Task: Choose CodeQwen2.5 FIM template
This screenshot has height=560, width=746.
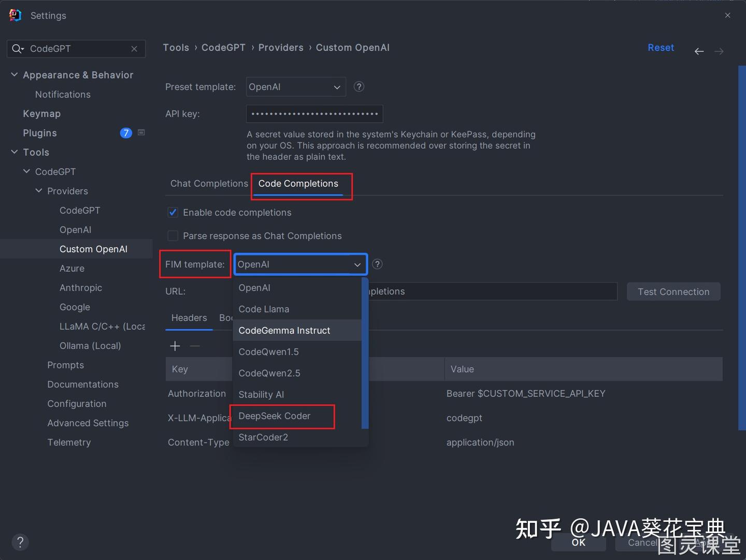Action: pyautogui.click(x=297, y=373)
